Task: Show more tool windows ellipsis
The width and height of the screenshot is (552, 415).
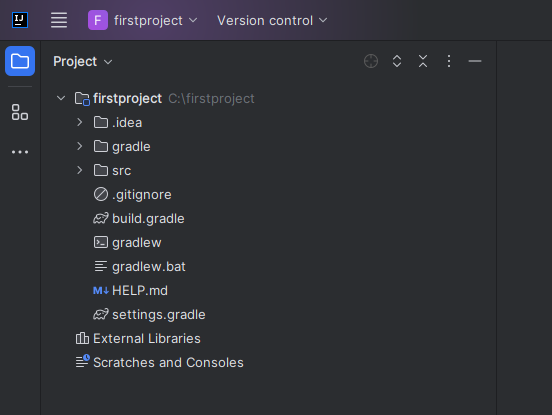Action: [20, 152]
